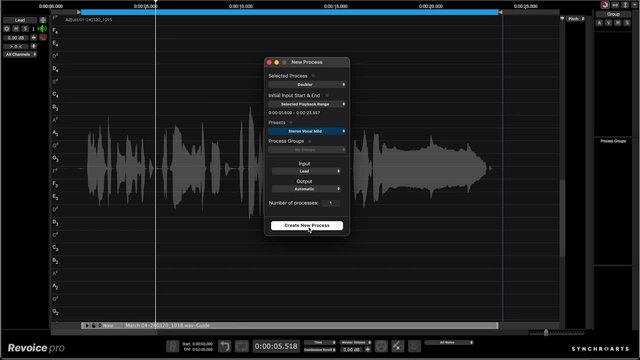The width and height of the screenshot is (640, 360).
Task: Click the loop playback icon in transport bar
Action: point(242,346)
